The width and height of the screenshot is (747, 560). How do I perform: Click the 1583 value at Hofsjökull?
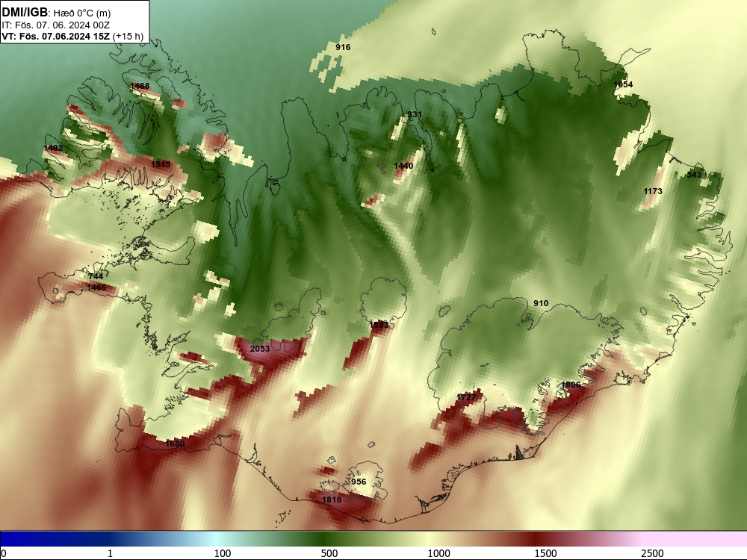(x=379, y=325)
